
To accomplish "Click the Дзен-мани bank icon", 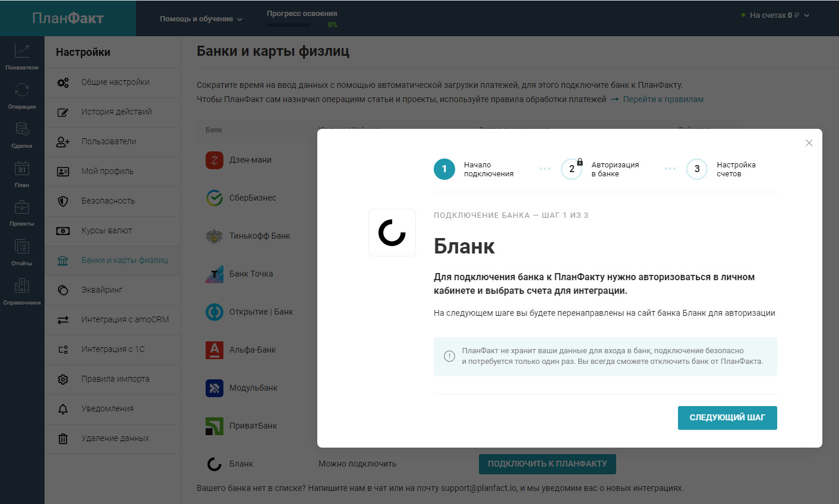I will coord(215,160).
